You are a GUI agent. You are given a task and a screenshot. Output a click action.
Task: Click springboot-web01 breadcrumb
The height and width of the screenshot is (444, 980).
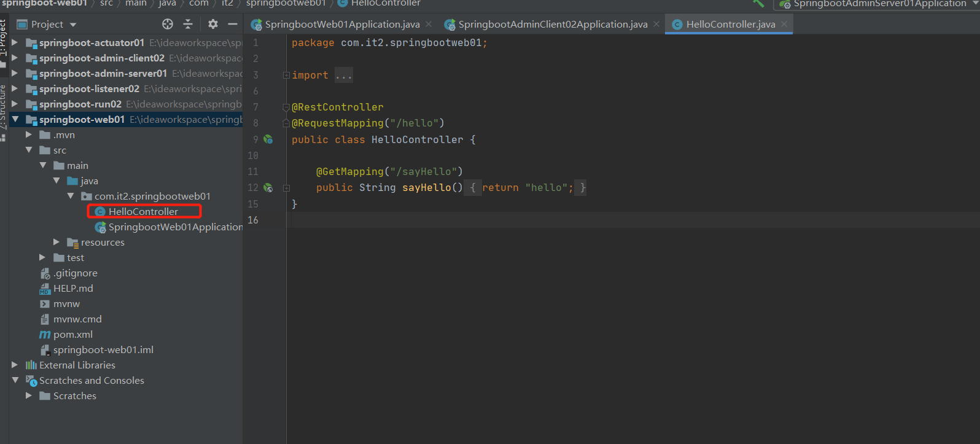44,3
